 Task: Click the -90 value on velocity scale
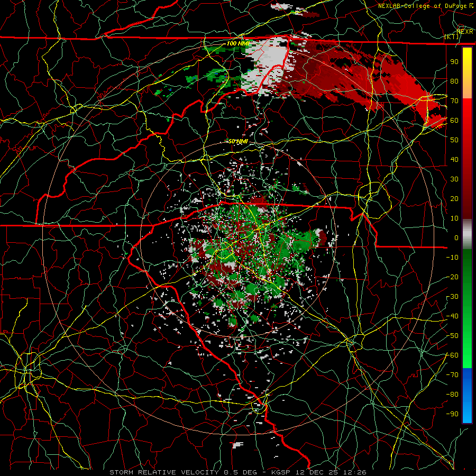(x=452, y=414)
